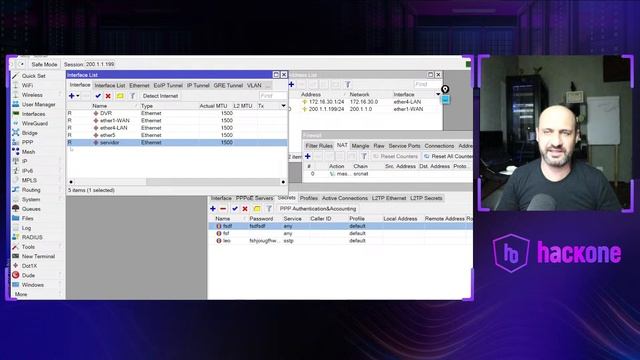The image size is (640, 360).
Task: Switch to Active Connections tab in PPP
Action: pos(344,198)
